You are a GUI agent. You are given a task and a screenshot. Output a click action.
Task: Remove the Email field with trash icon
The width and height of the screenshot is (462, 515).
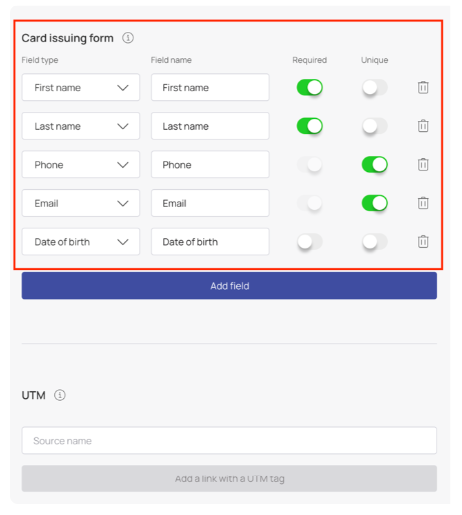click(423, 203)
